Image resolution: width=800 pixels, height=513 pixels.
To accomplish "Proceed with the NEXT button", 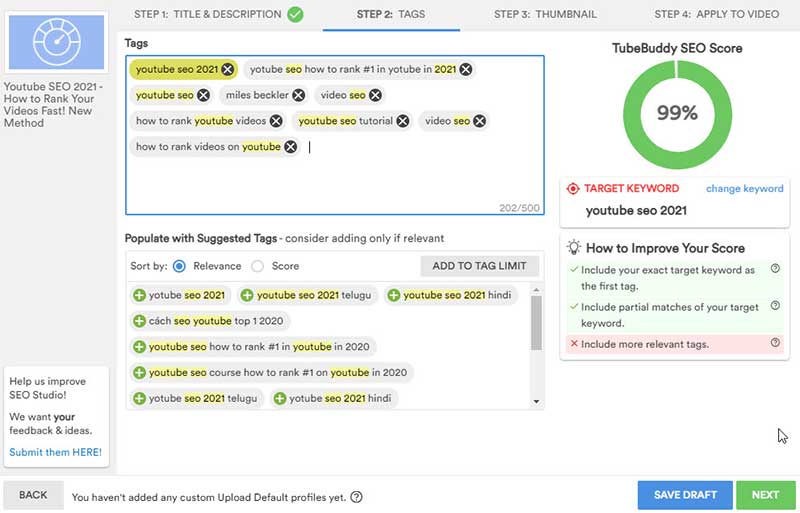I will point(765,495).
